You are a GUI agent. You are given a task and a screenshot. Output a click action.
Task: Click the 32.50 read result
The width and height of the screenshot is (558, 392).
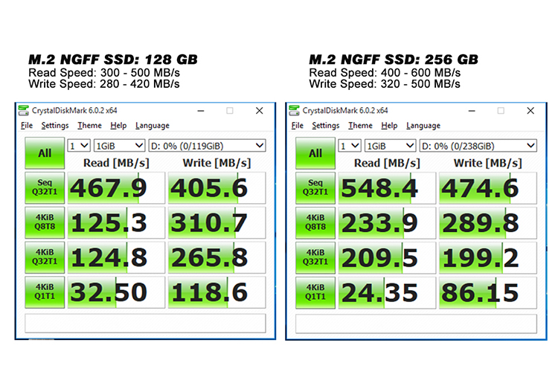tap(116, 292)
